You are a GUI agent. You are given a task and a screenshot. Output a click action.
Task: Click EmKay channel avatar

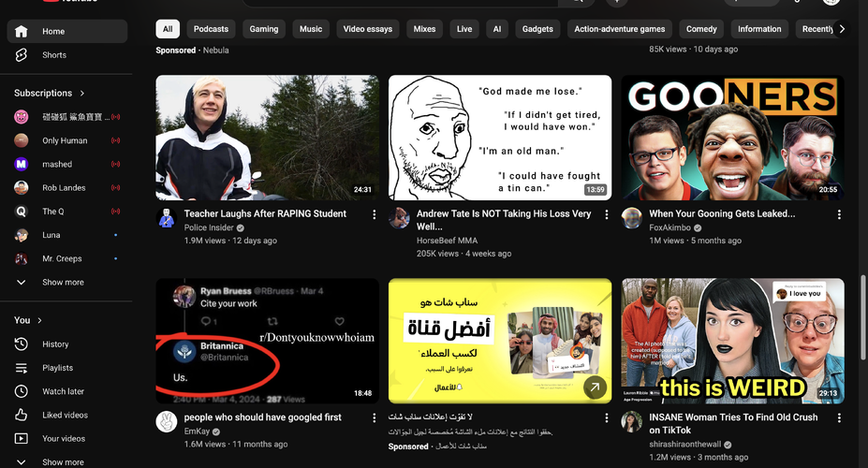point(166,422)
